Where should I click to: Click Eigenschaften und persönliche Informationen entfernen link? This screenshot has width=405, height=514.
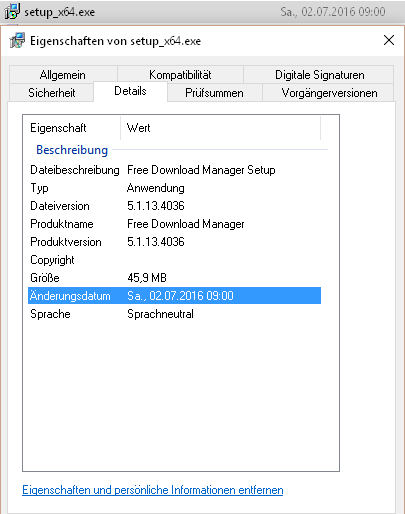point(153,490)
